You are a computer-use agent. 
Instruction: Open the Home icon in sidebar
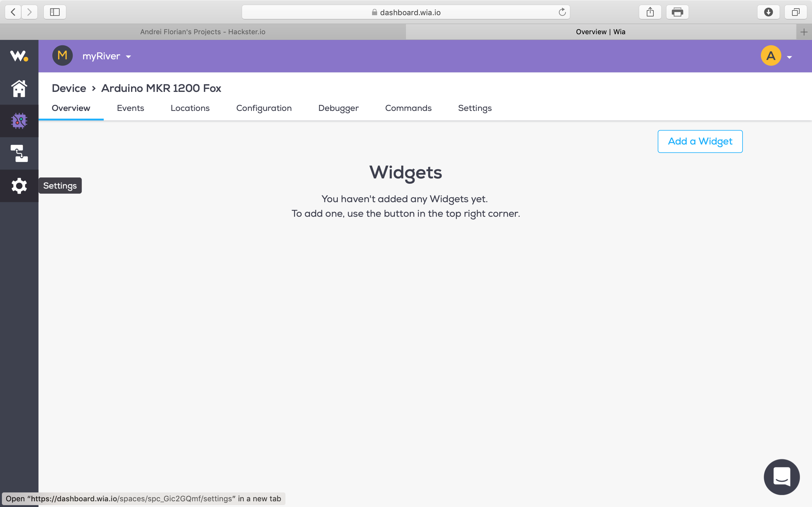[x=19, y=89]
